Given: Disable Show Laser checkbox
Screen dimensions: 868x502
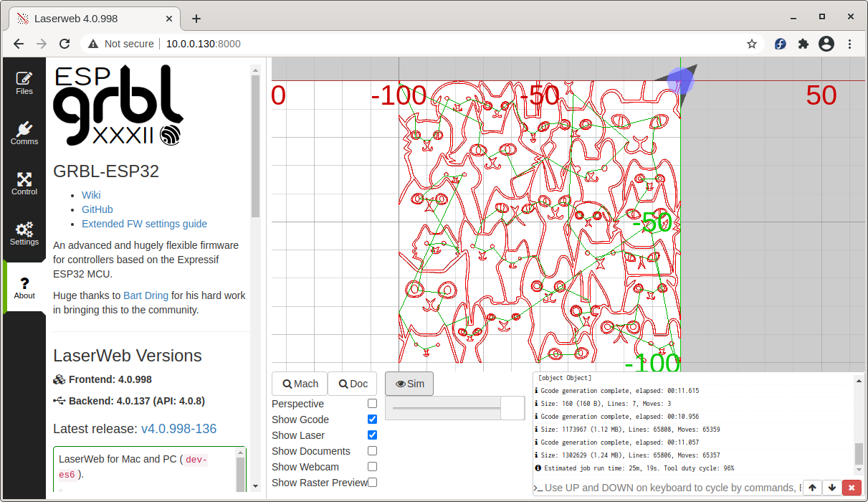Looking at the screenshot, I should tap(372, 435).
